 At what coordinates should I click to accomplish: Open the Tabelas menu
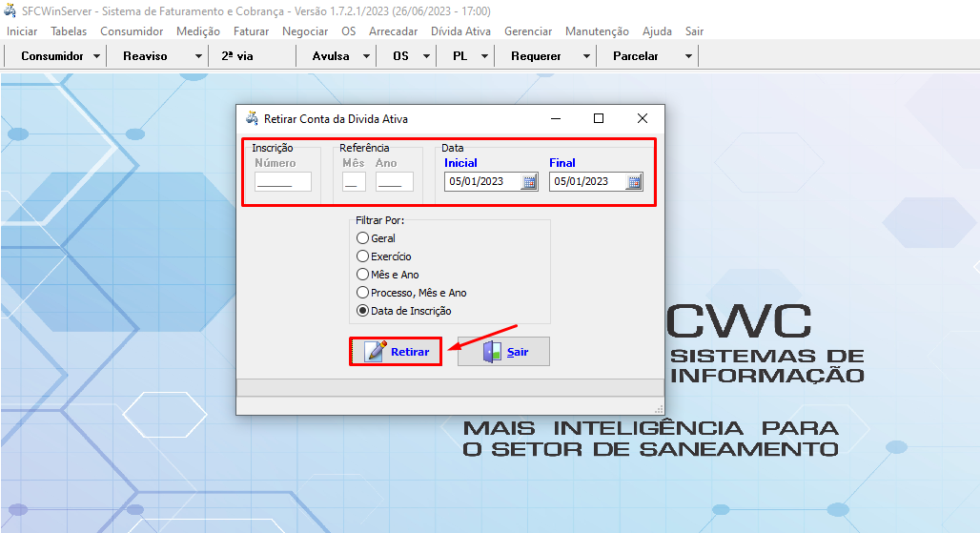(x=69, y=31)
